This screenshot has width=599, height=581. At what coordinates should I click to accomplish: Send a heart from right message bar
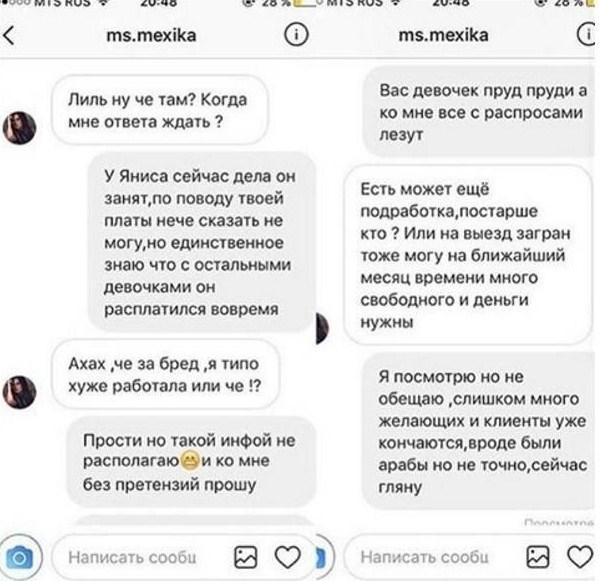point(580,557)
